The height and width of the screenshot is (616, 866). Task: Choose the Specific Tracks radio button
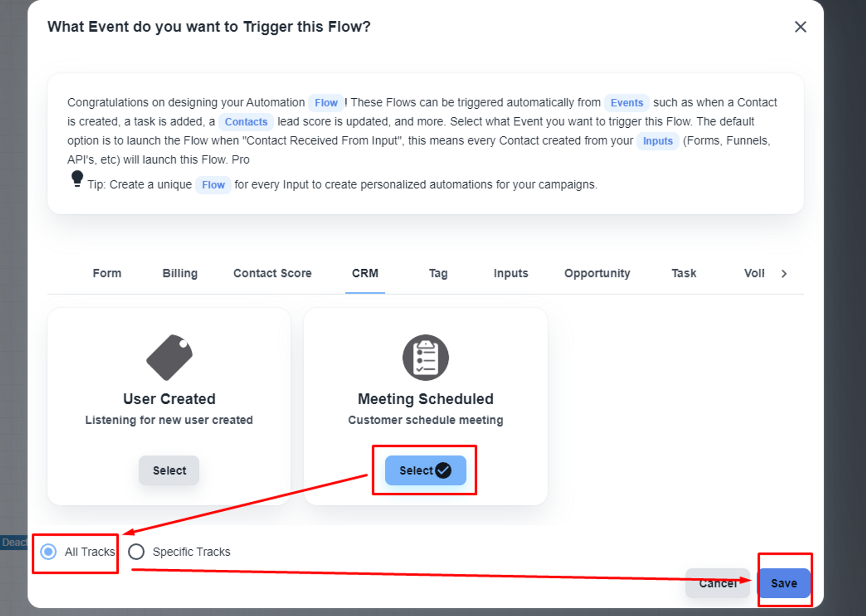click(136, 552)
